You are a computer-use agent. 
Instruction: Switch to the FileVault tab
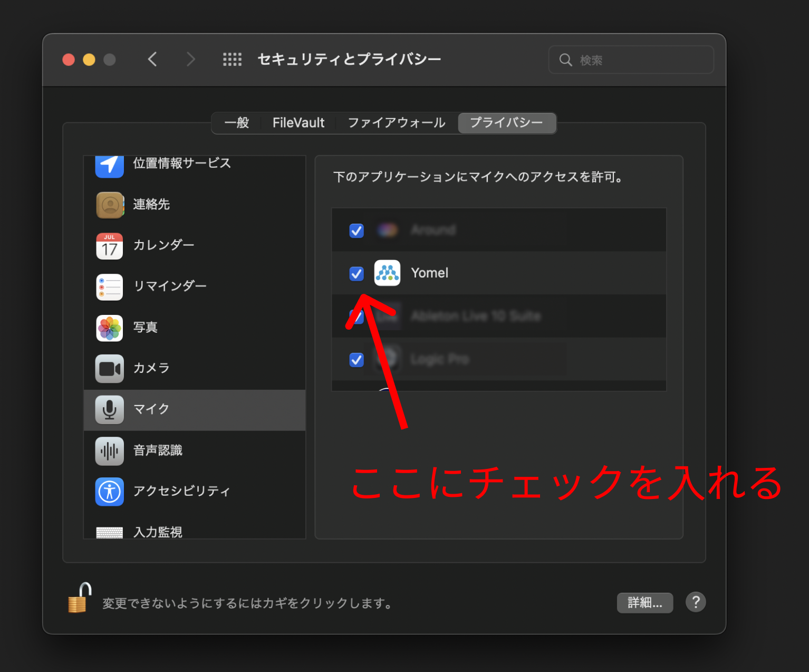(x=298, y=122)
